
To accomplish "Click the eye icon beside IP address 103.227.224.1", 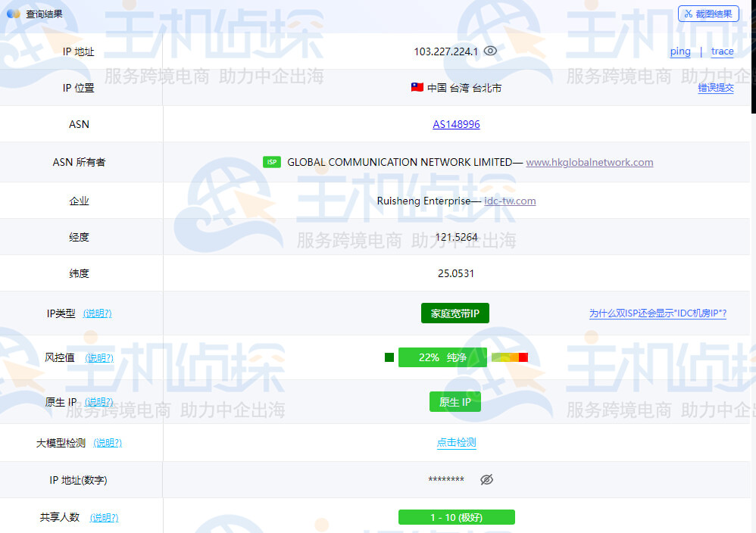I will click(490, 51).
